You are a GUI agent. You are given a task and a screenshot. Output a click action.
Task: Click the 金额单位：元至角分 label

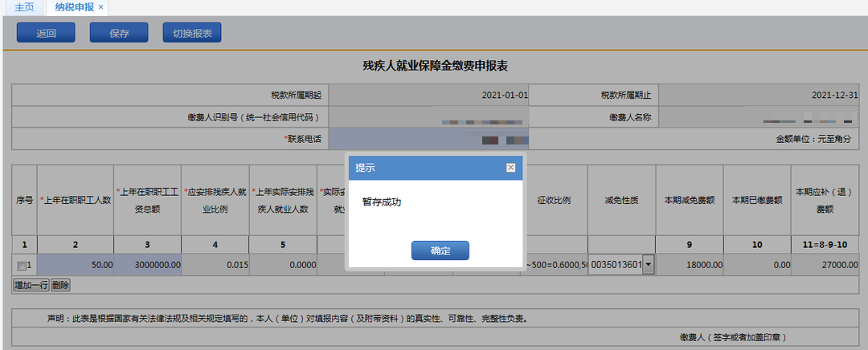pos(813,140)
